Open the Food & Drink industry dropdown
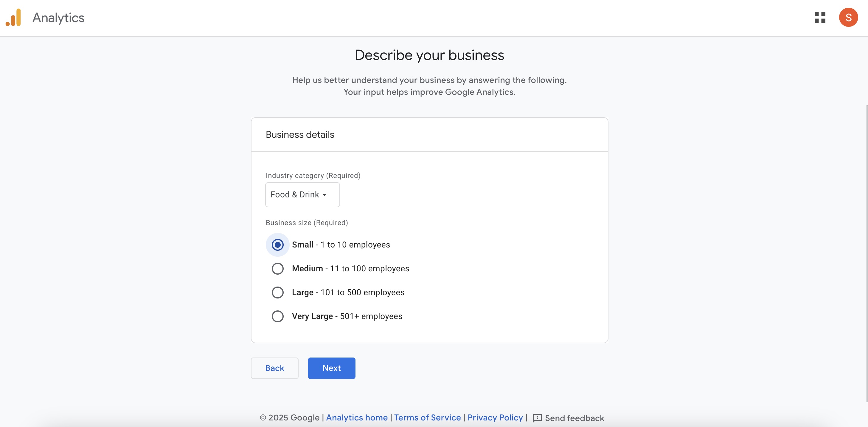This screenshot has height=427, width=868. click(295, 195)
